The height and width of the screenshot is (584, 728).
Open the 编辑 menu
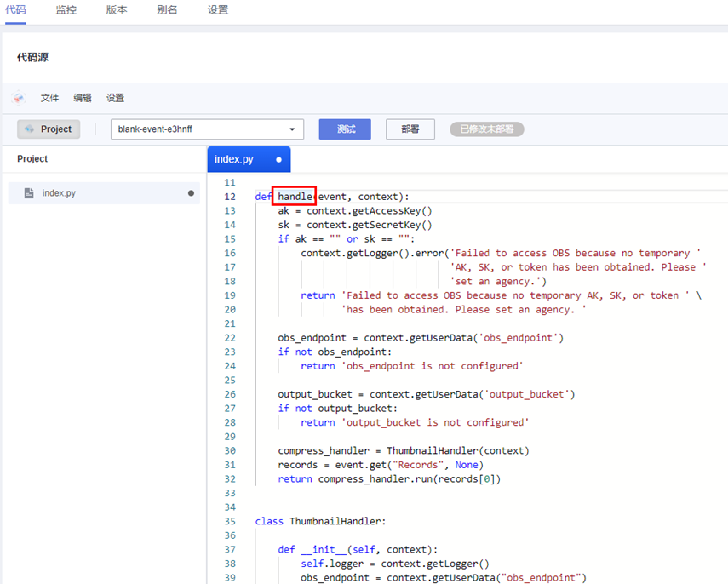[83, 98]
